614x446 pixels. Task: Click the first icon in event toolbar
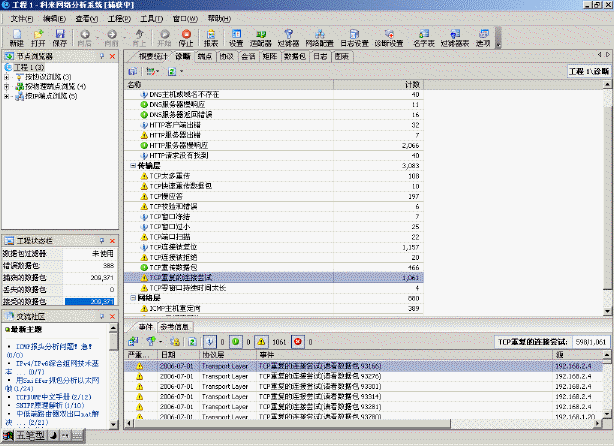(133, 341)
